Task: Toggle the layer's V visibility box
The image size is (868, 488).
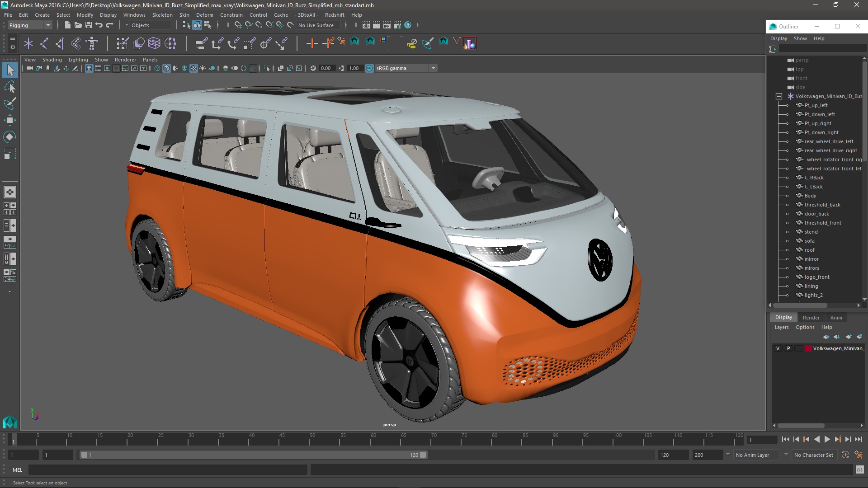Action: 778,348
